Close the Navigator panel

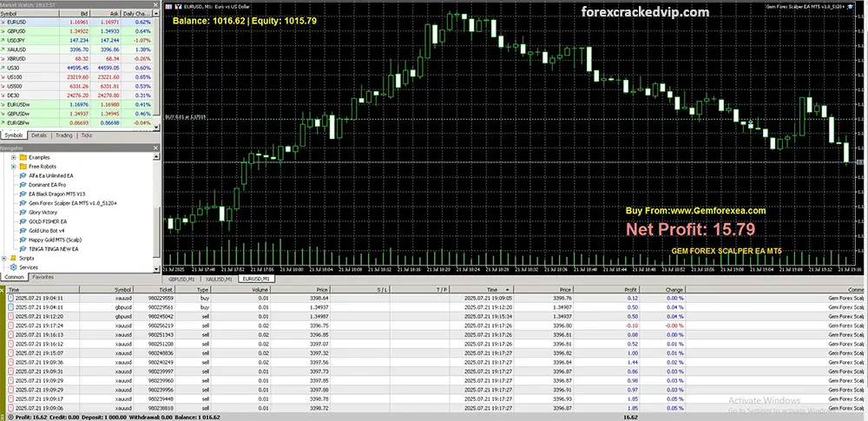point(155,148)
